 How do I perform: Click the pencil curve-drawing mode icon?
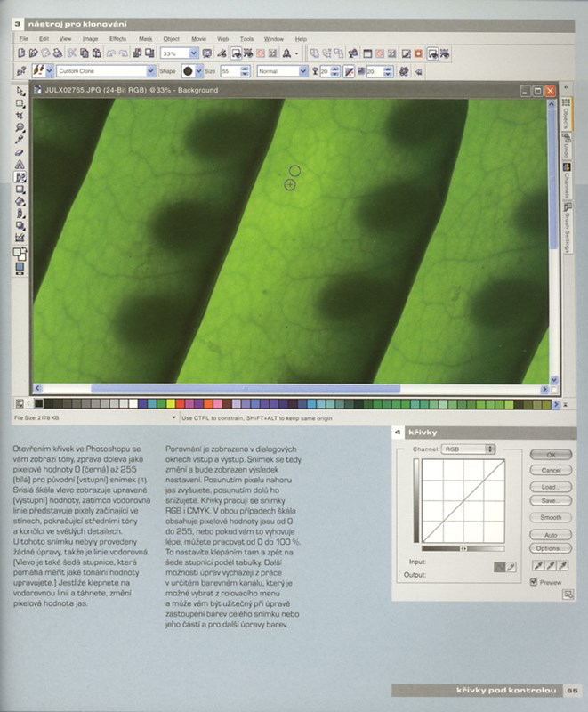coord(511,567)
